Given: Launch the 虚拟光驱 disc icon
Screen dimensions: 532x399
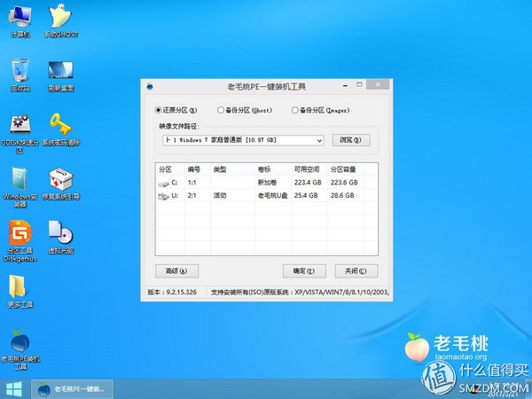Looking at the screenshot, I should 61,238.
